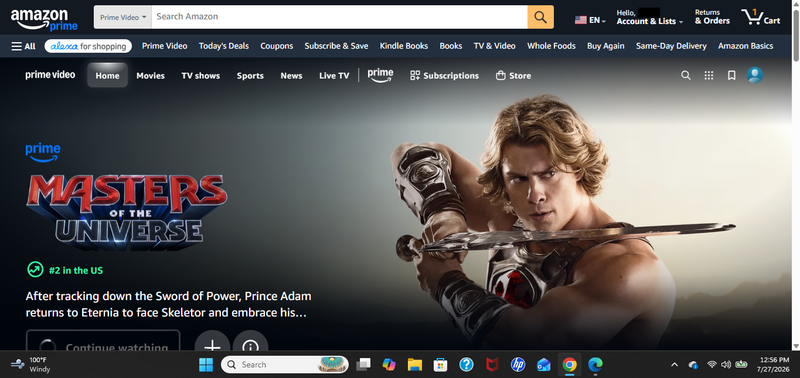Click the prime smile logo in nav bar
800x378 pixels.
[380, 75]
